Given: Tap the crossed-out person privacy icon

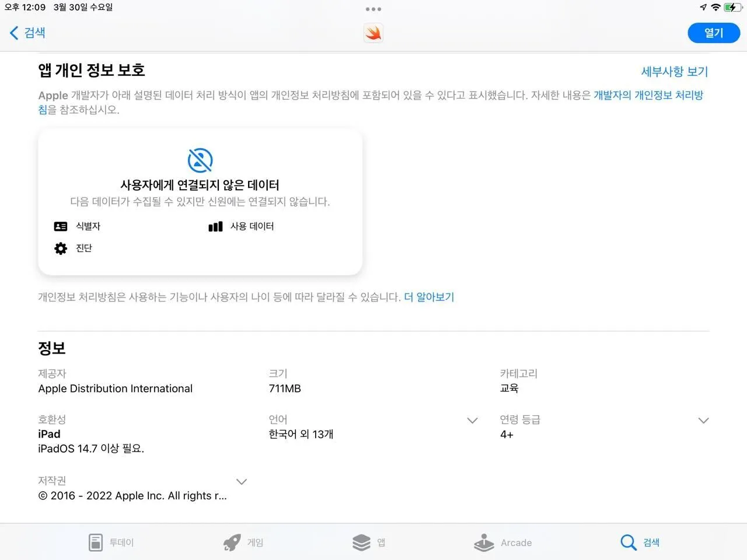Looking at the screenshot, I should 200,160.
